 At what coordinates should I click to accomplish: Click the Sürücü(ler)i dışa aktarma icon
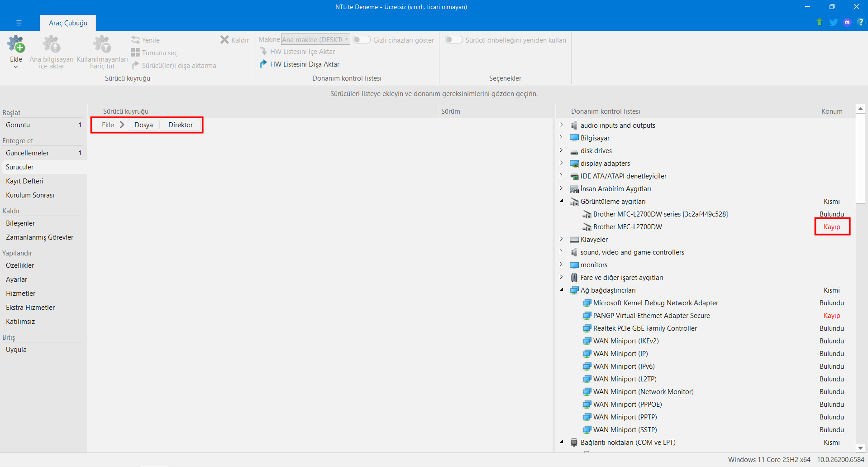[x=135, y=65]
